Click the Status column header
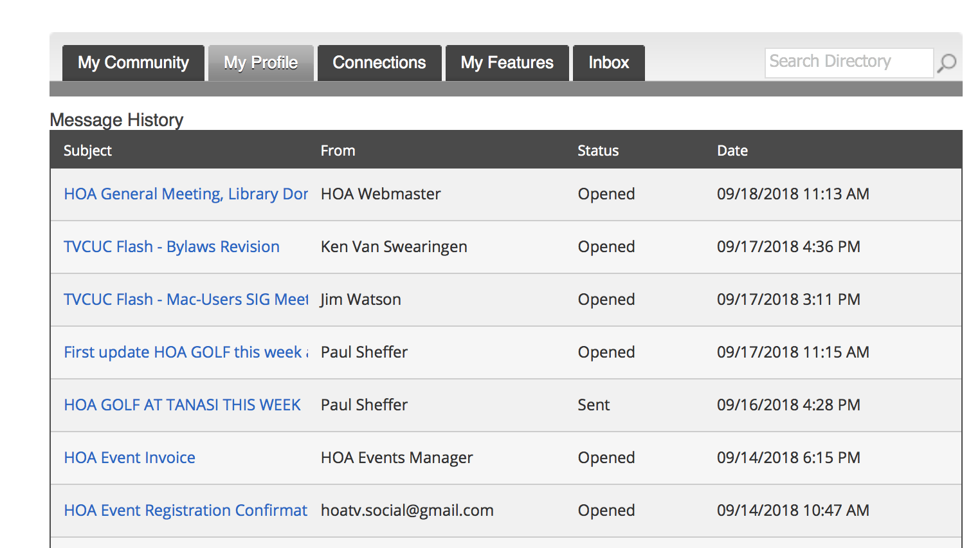This screenshot has height=548, width=980. [x=598, y=151]
